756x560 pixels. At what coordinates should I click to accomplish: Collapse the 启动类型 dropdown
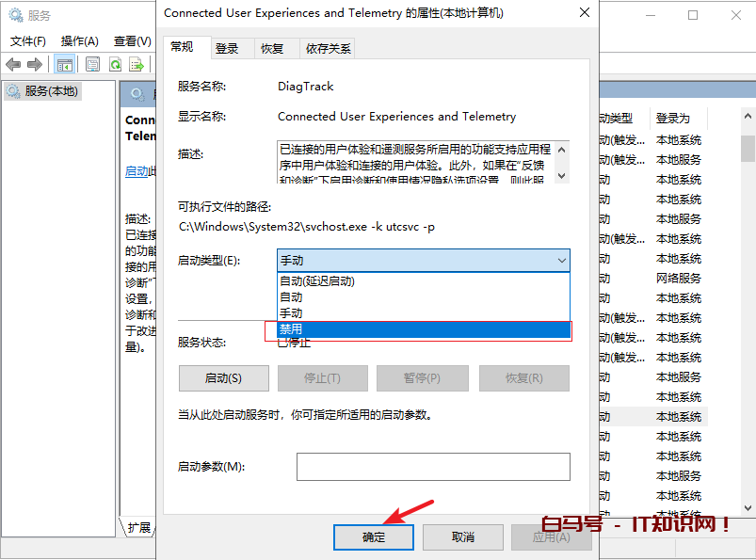tap(563, 260)
